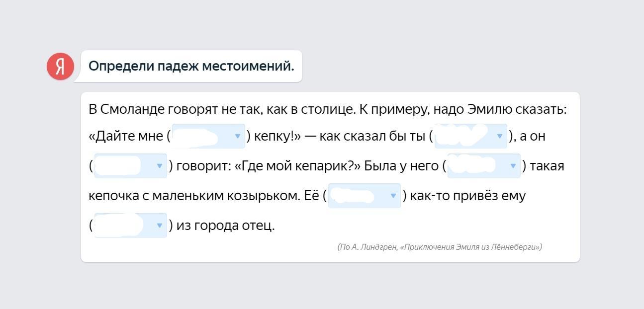Open the case dropdown after "у него"
Viewport: 644px width, 309px height.
pos(483,166)
